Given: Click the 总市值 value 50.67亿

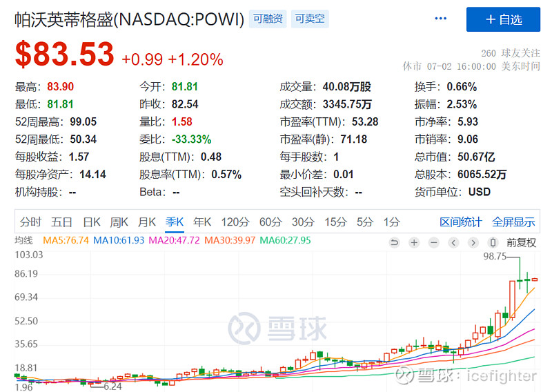Looking at the screenshot, I should pos(476,157).
